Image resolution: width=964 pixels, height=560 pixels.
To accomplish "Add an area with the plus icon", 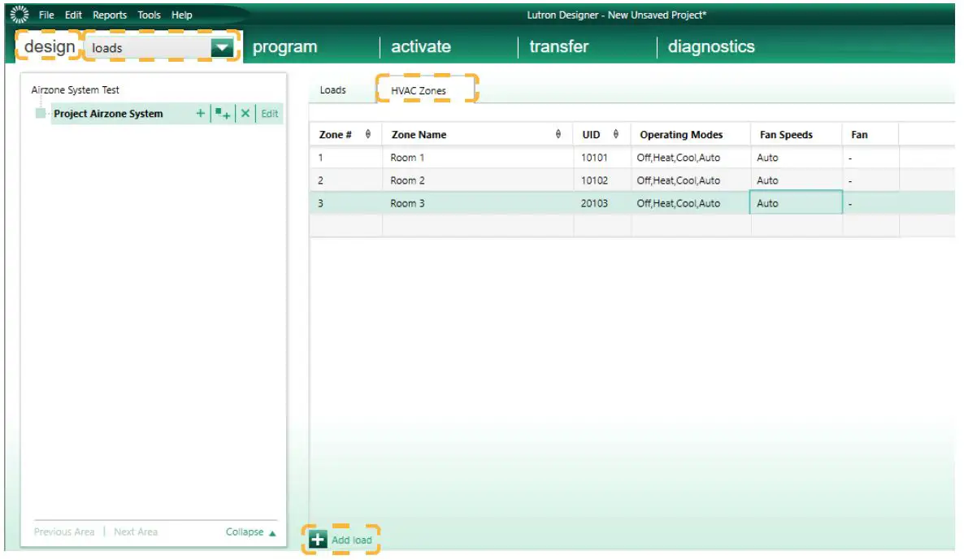I will [x=201, y=113].
